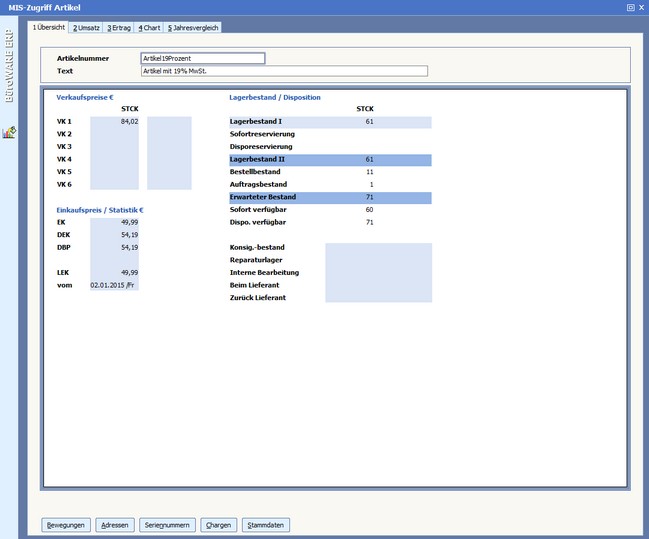Open Adressen via bottom button
Image resolution: width=649 pixels, height=539 pixels.
[115, 524]
